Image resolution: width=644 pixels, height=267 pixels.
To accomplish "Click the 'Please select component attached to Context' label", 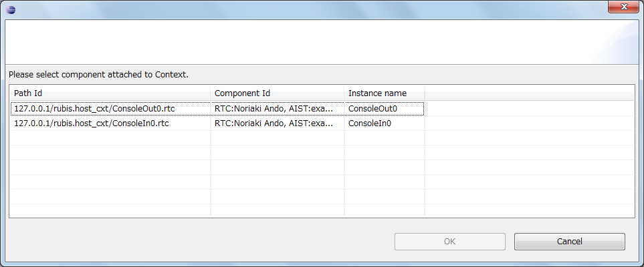I will click(x=98, y=75).
